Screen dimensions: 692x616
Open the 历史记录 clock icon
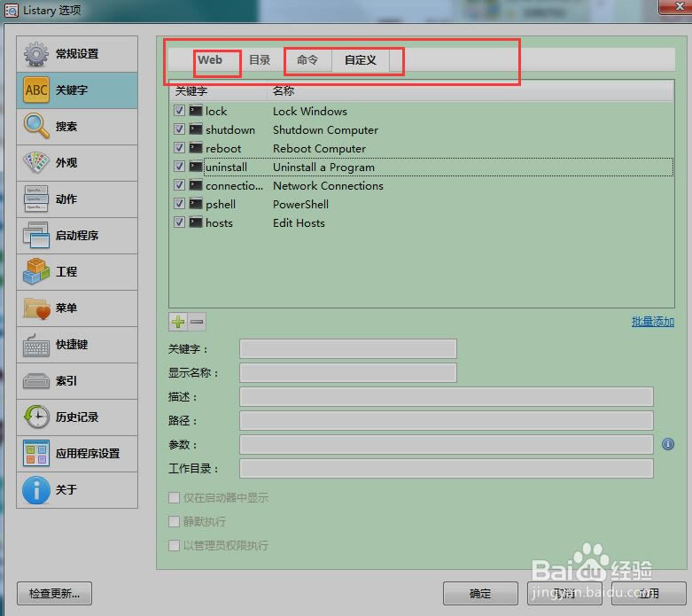click(36, 417)
